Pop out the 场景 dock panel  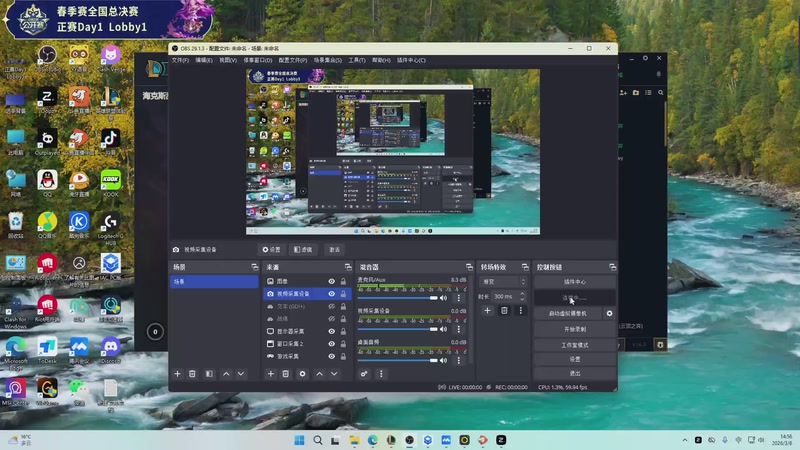pyautogui.click(x=255, y=267)
